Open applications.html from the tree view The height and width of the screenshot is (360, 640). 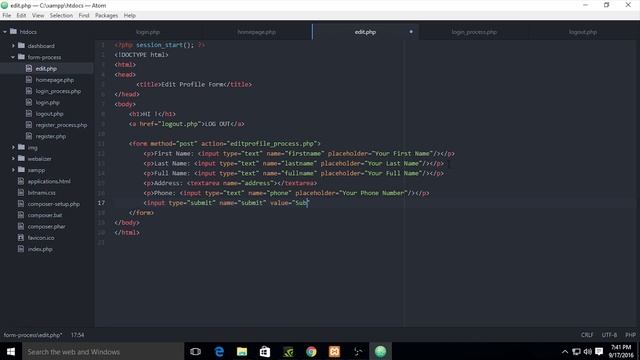coord(49,181)
